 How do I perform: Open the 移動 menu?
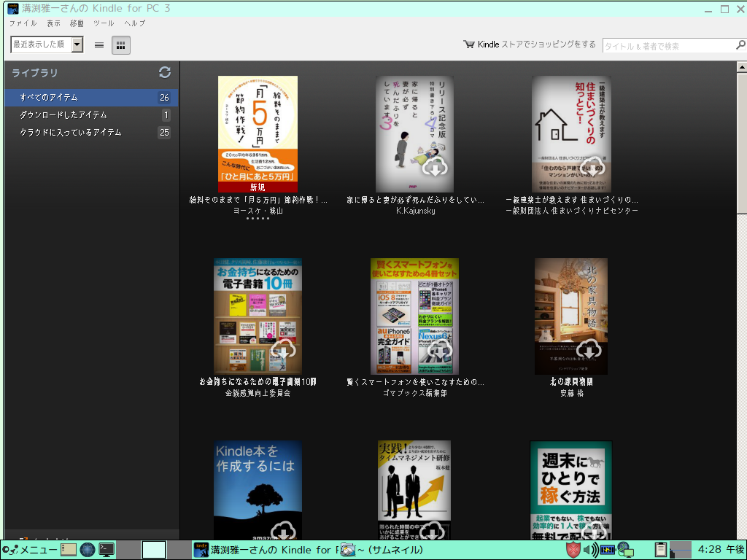(77, 23)
